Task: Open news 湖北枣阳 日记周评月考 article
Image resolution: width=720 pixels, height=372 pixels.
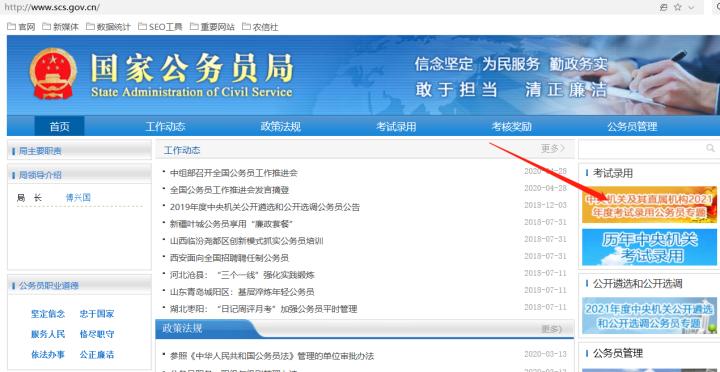Action: coord(264,309)
